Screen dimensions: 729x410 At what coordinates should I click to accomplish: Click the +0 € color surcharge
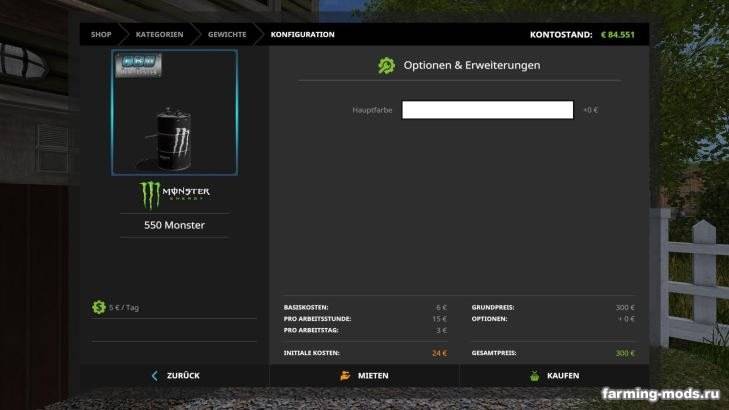click(x=590, y=110)
